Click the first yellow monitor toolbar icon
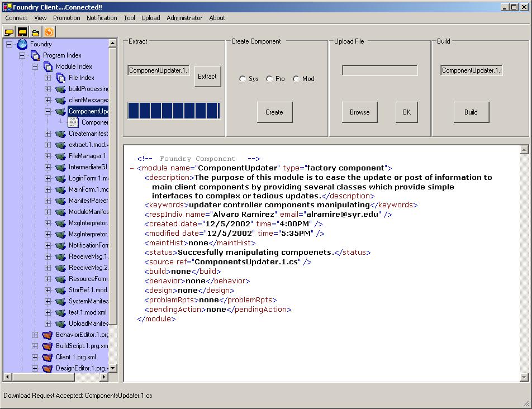The height and width of the screenshot is (409, 532). pyautogui.click(x=9, y=32)
